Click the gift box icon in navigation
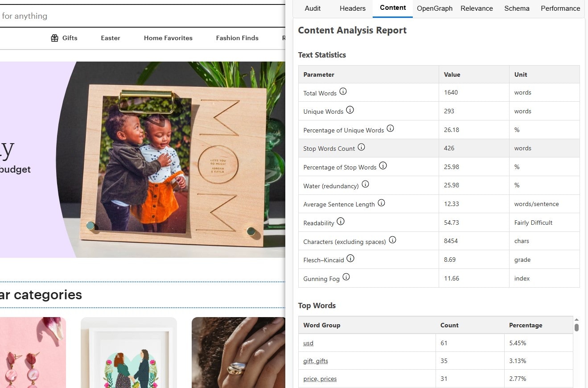The image size is (588, 388). 54,38
